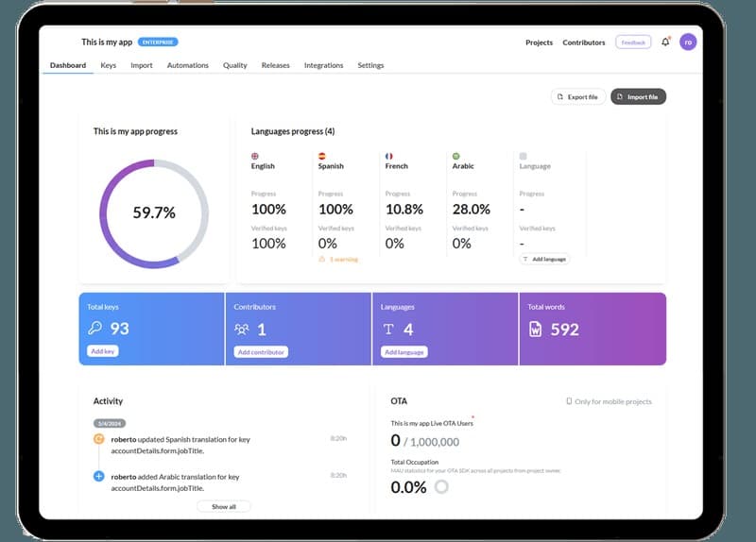
Task: Open the Integrations tab
Action: click(323, 65)
